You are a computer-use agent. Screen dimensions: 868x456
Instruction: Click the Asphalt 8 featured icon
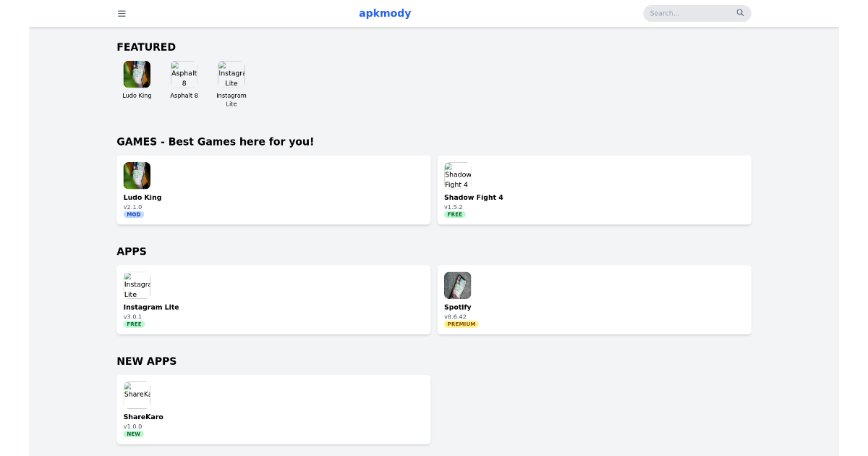184,73
